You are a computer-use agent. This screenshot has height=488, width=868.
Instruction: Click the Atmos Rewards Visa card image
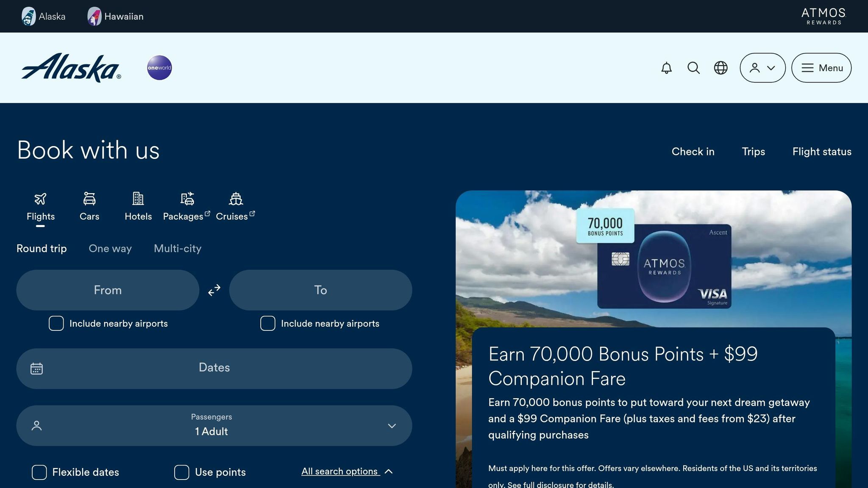click(664, 266)
